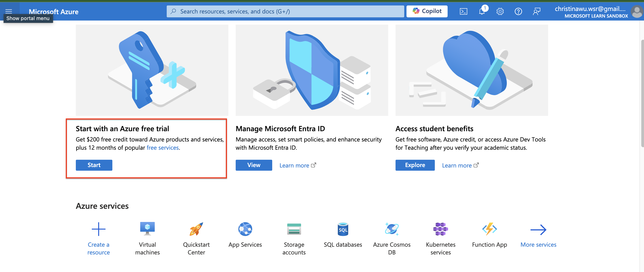644x272 pixels.
Task: Click the Create a resource plus icon
Action: click(98, 229)
